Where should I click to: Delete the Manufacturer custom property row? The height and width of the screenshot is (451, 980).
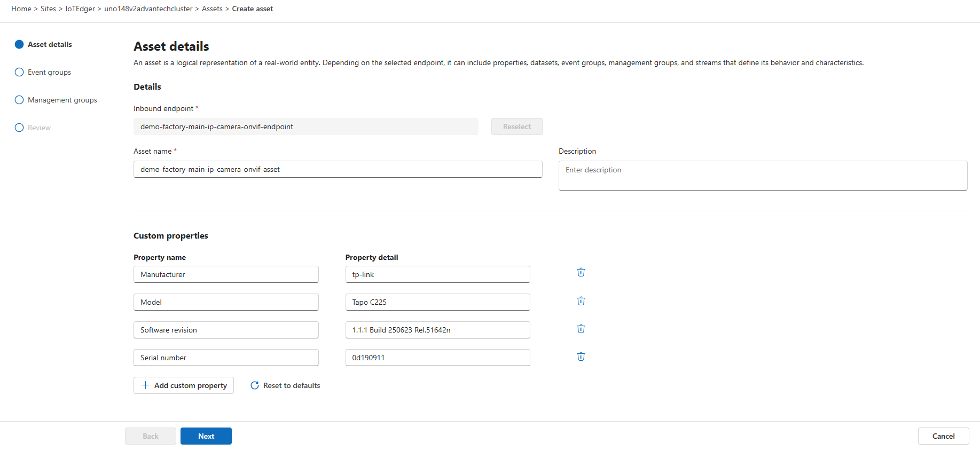(581, 272)
